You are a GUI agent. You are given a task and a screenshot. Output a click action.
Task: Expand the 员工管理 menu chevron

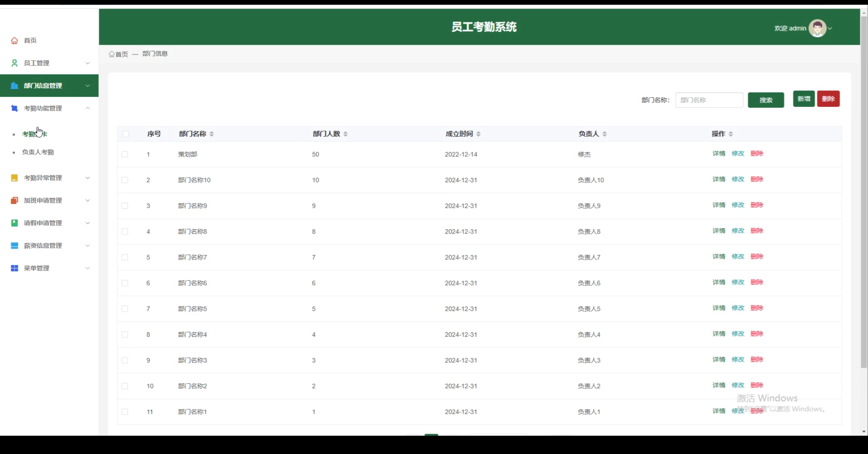(x=87, y=63)
